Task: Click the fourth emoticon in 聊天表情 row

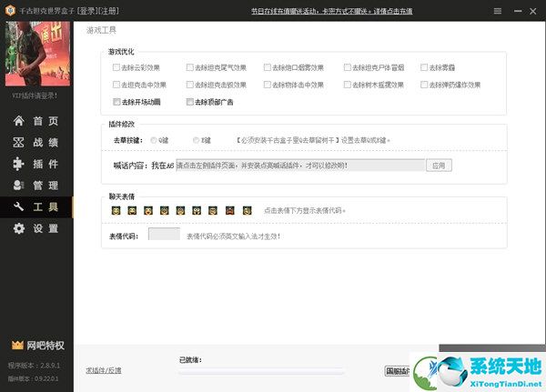Action: click(x=165, y=210)
